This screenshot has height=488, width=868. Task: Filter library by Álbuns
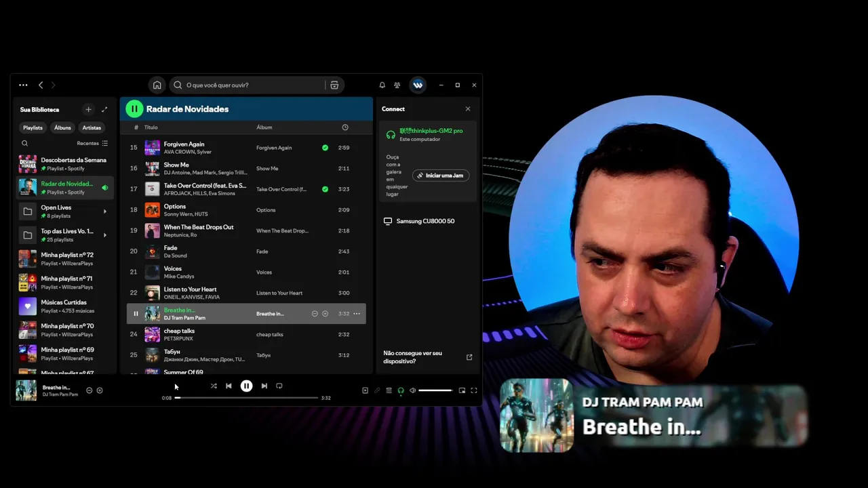62,127
